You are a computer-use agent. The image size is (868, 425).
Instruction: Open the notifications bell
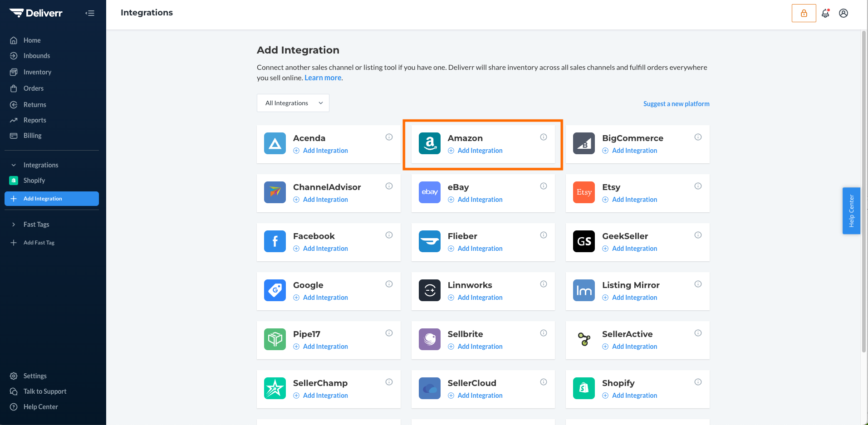click(x=825, y=13)
